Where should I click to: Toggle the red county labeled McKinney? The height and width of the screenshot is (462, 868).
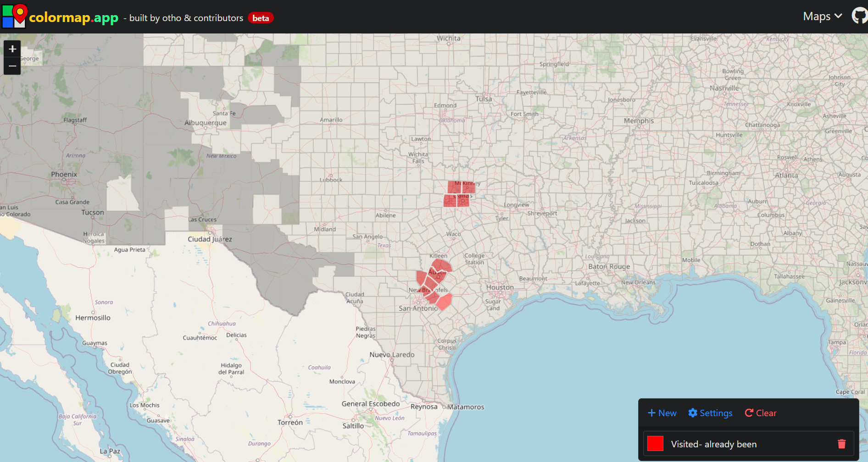468,187
